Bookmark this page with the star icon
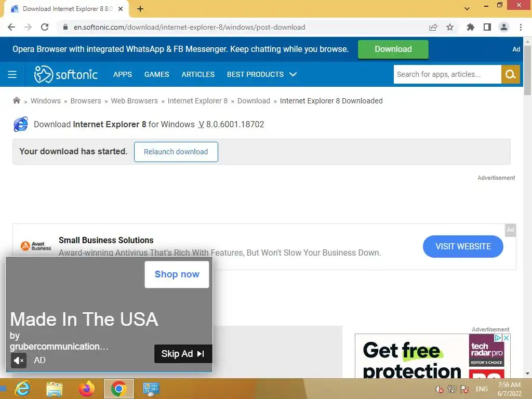The width and height of the screenshot is (532, 399). click(450, 27)
